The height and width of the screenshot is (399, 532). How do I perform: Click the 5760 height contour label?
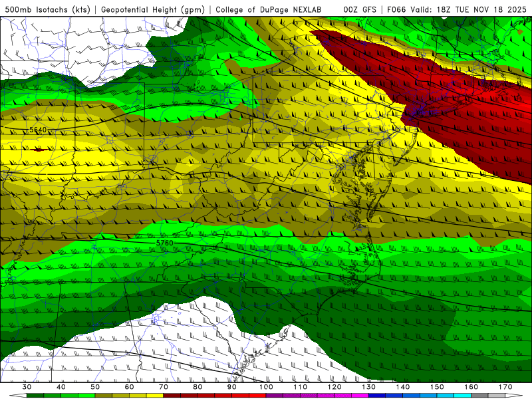(x=164, y=243)
